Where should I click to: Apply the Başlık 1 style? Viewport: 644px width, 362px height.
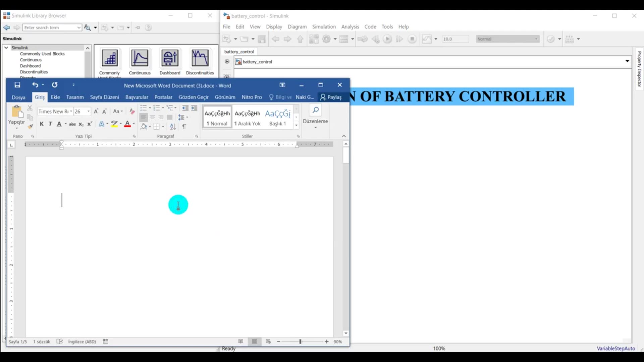pyautogui.click(x=277, y=117)
